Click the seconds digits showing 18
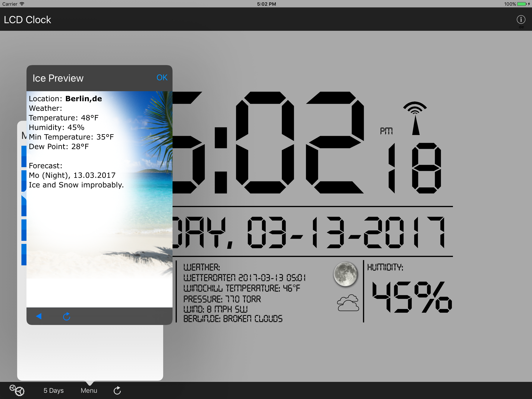Image resolution: width=532 pixels, height=399 pixels. (x=415, y=168)
